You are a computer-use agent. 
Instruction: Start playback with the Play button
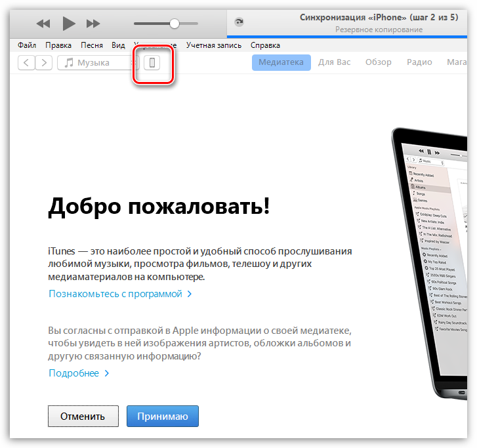(x=69, y=24)
